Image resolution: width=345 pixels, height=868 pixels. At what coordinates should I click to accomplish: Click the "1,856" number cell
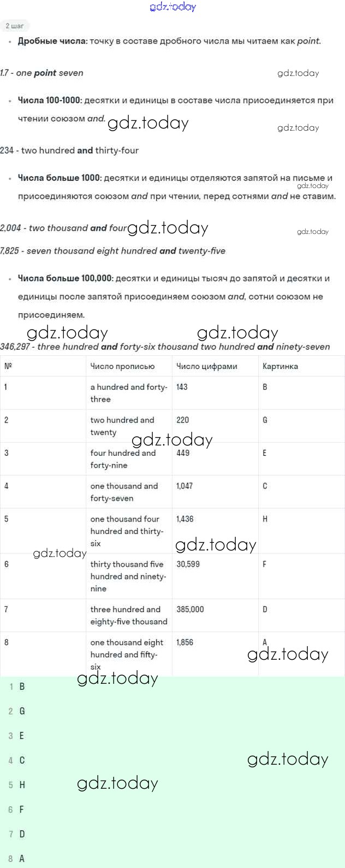[185, 642]
